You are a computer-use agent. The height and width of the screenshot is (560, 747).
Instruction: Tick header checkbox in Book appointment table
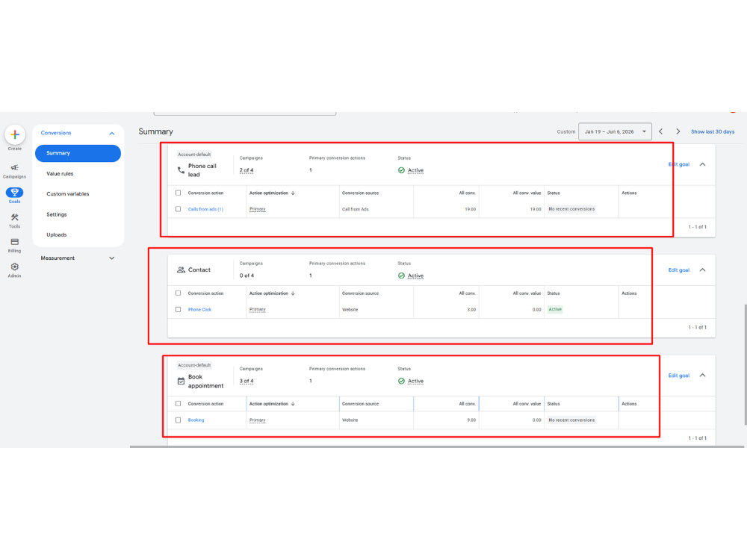tap(179, 404)
